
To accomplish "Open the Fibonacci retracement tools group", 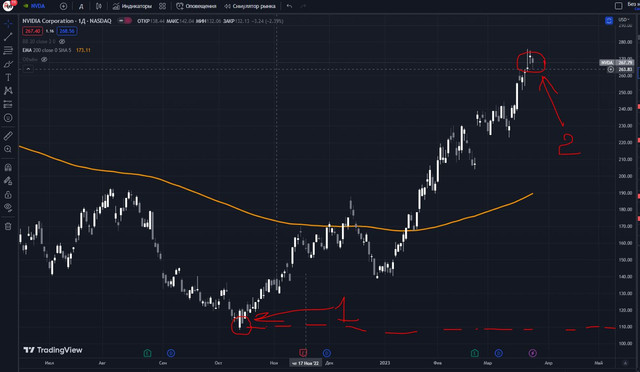I will click(8, 50).
